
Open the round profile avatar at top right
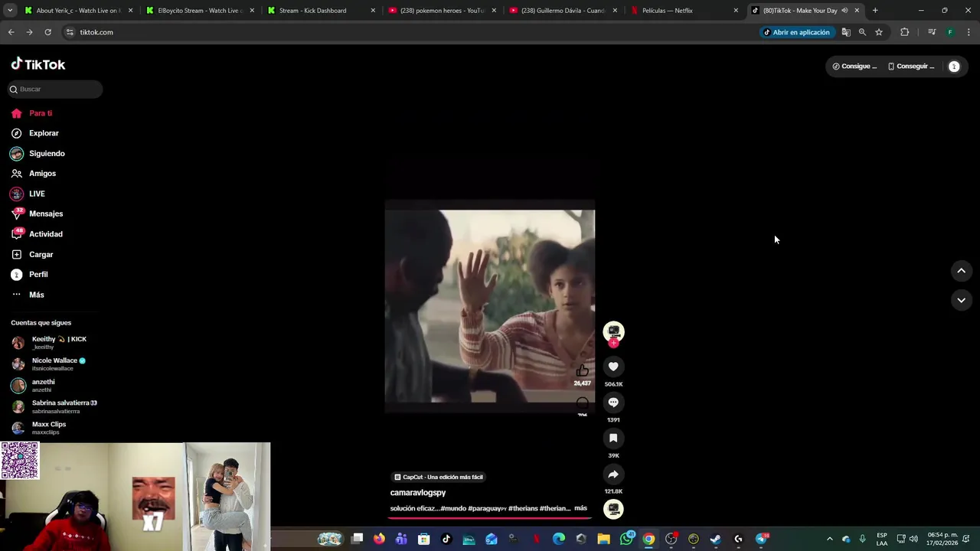pos(954,67)
